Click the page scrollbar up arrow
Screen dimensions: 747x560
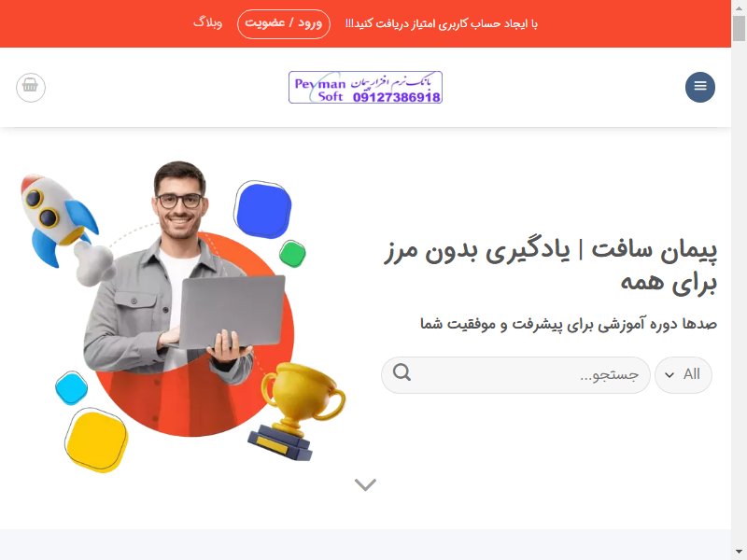739,7
